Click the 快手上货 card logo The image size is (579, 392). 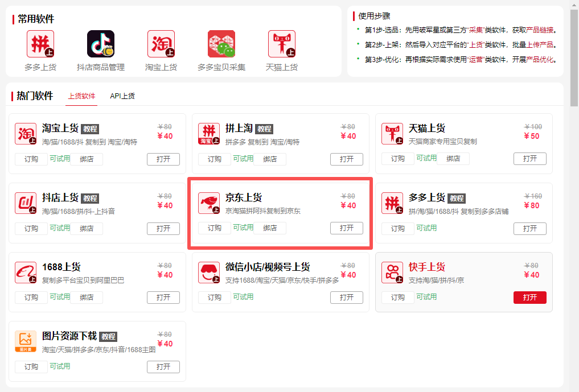point(392,273)
